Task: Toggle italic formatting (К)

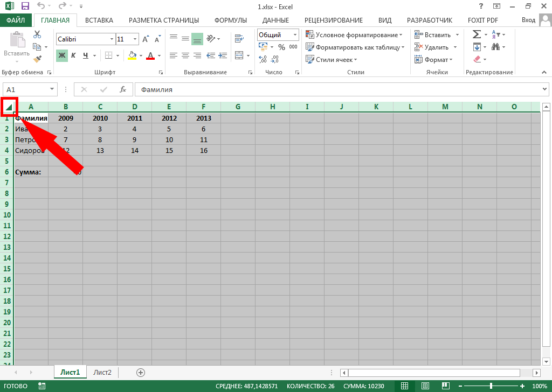Action: (74, 55)
